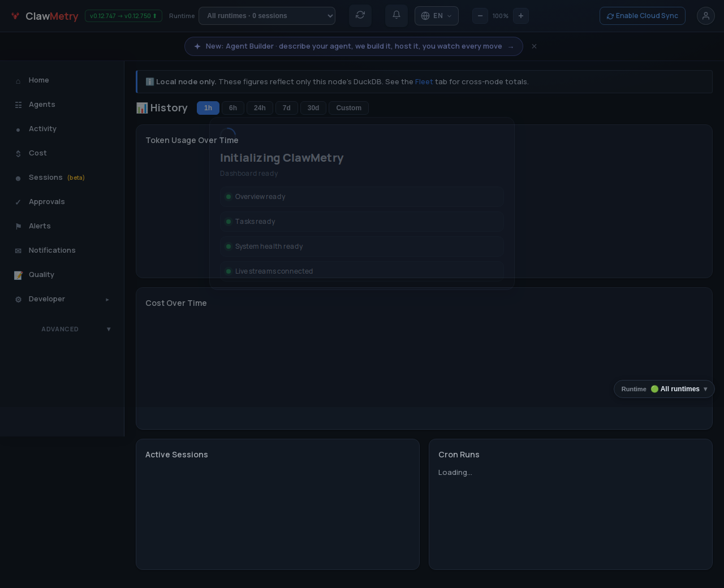
Task: Switch history range to 7d
Action: [287, 108]
